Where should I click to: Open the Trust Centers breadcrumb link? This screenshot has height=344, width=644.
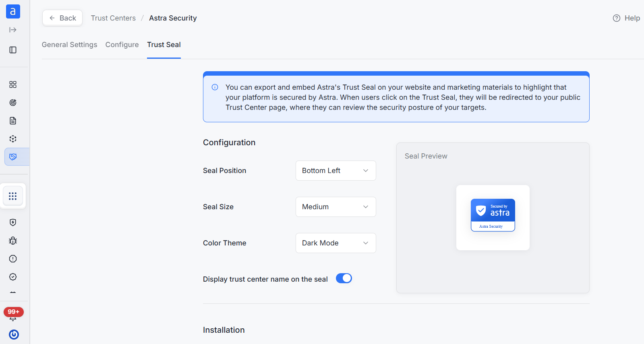(113, 18)
